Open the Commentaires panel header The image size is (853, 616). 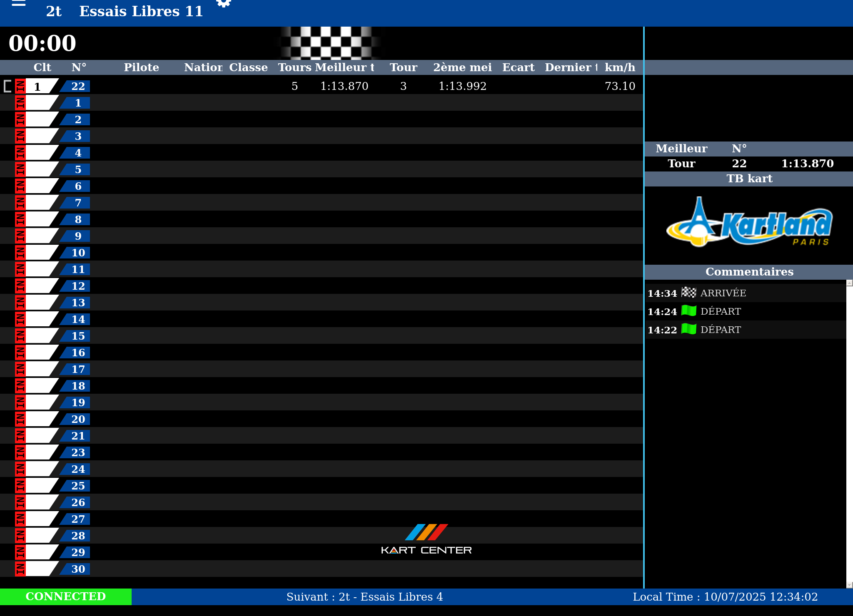point(749,272)
